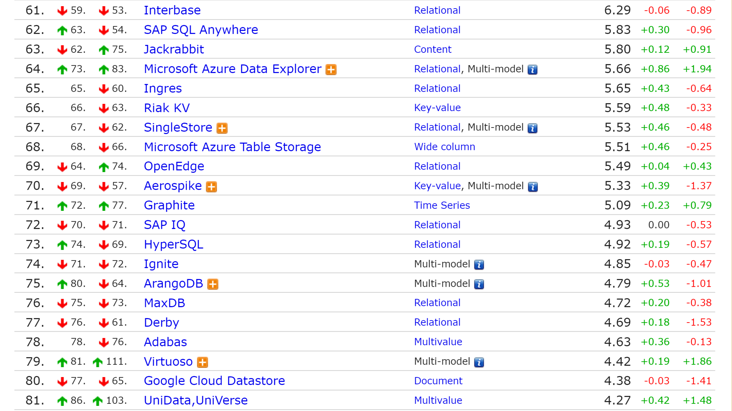Click the info icon in Azure Data Explorer row
The width and height of the screenshot is (732, 411).
pyautogui.click(x=532, y=70)
